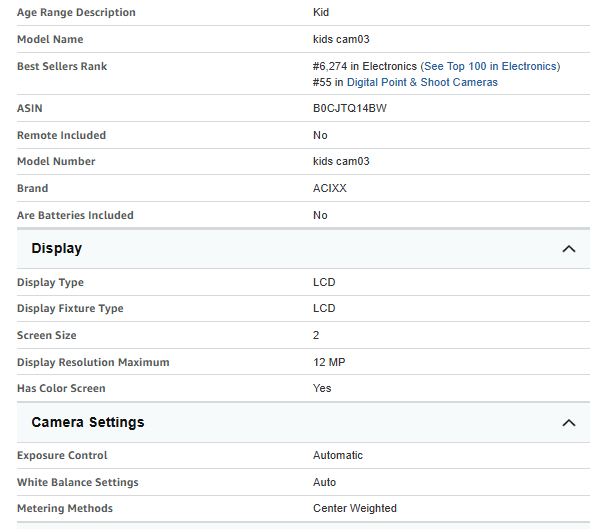Select the ASIN value B0CJTQ14BW

(350, 109)
